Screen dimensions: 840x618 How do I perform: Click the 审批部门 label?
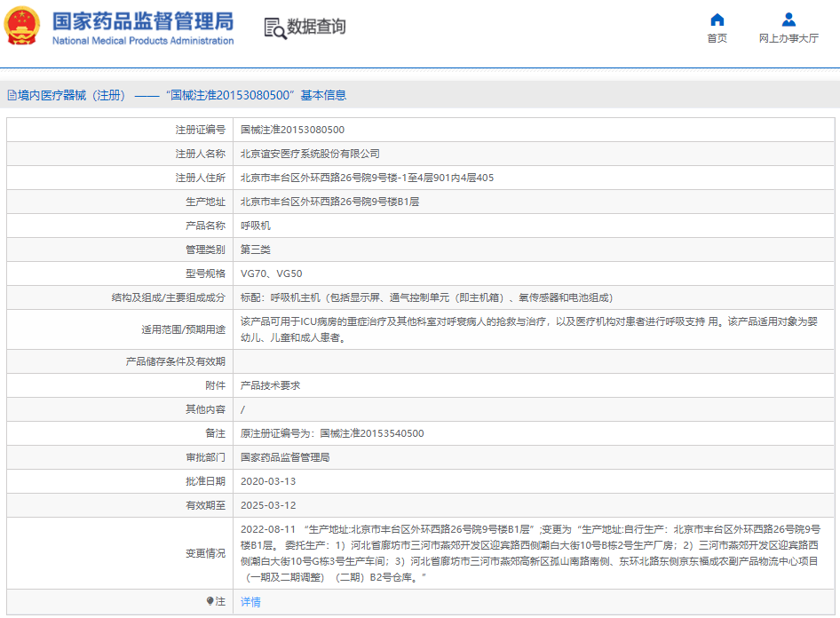coord(205,457)
